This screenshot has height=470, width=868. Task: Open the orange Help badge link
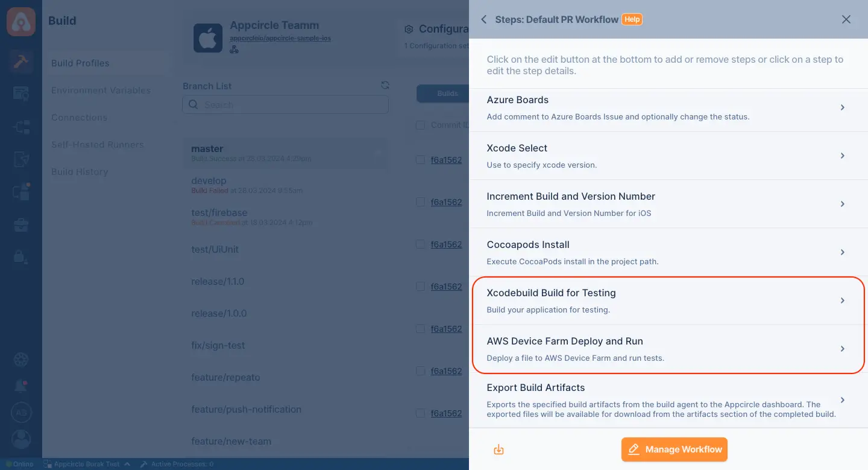point(632,19)
